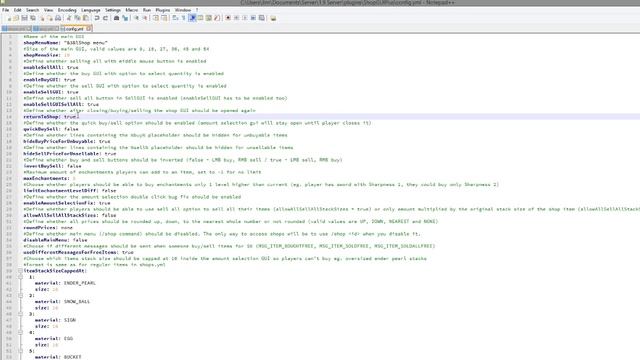Collapse fold marker for item 1:

coord(20,277)
